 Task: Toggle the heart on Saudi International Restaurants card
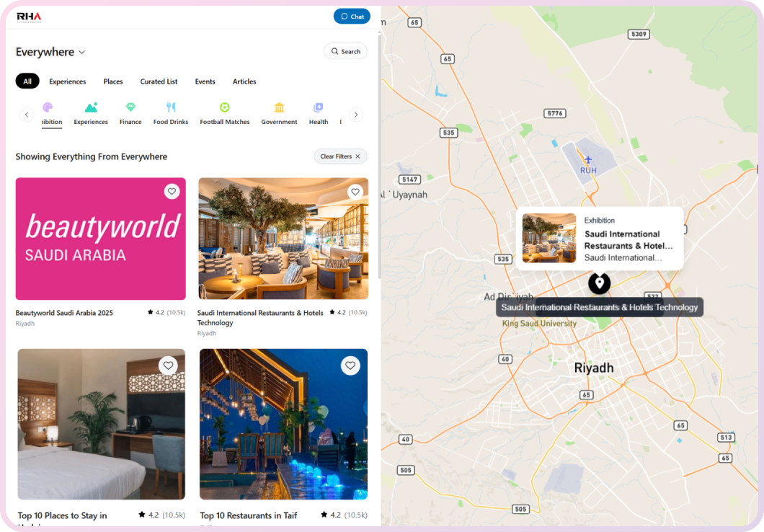355,192
